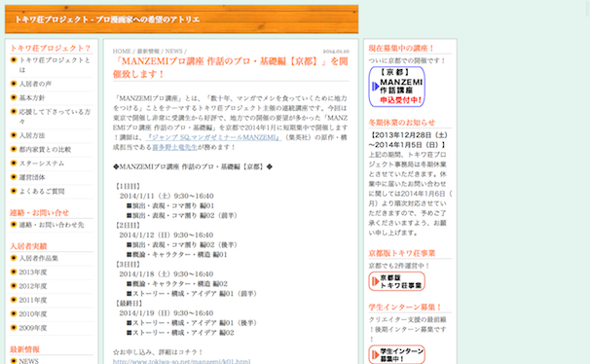Click the トキワ荘プロジェクト? sidebar heading
Image resolution: width=590 pixels, height=364 pixels.
tap(51, 48)
